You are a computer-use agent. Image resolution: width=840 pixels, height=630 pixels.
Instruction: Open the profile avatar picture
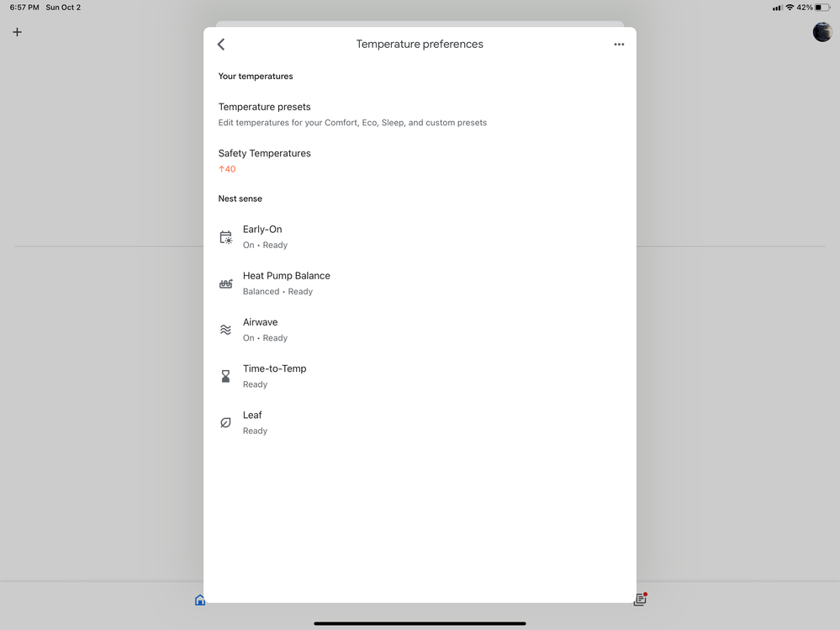(822, 32)
